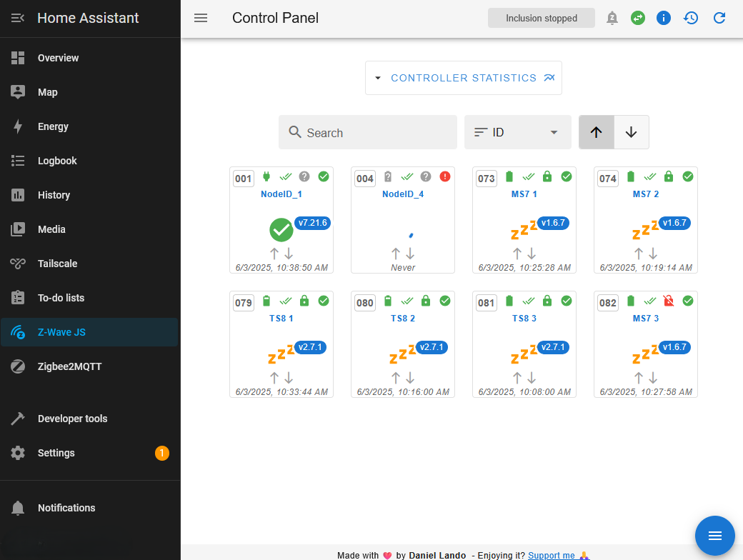Click the sleeping zzz icon on MS7 1

click(524, 229)
